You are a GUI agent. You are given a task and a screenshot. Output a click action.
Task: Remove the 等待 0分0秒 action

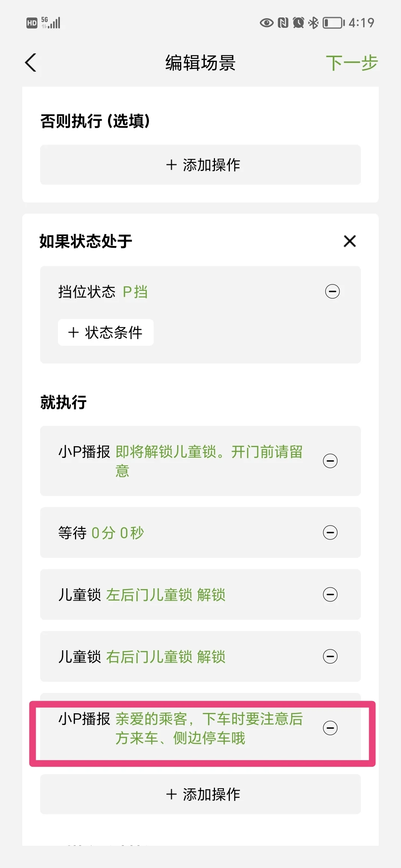[x=330, y=533]
